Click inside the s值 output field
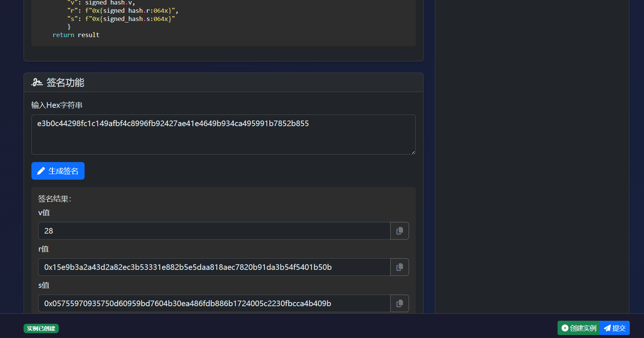644x338 pixels. click(214, 304)
